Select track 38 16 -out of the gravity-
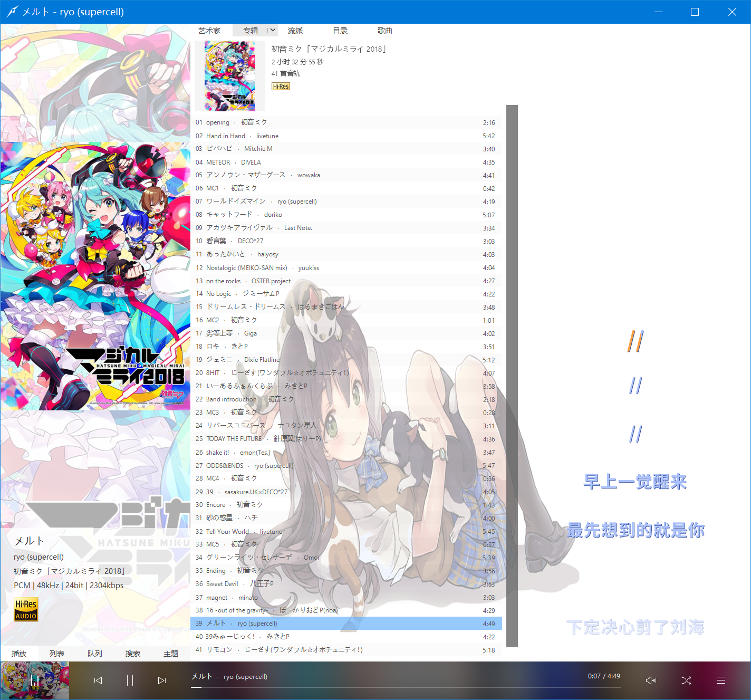 click(x=346, y=610)
